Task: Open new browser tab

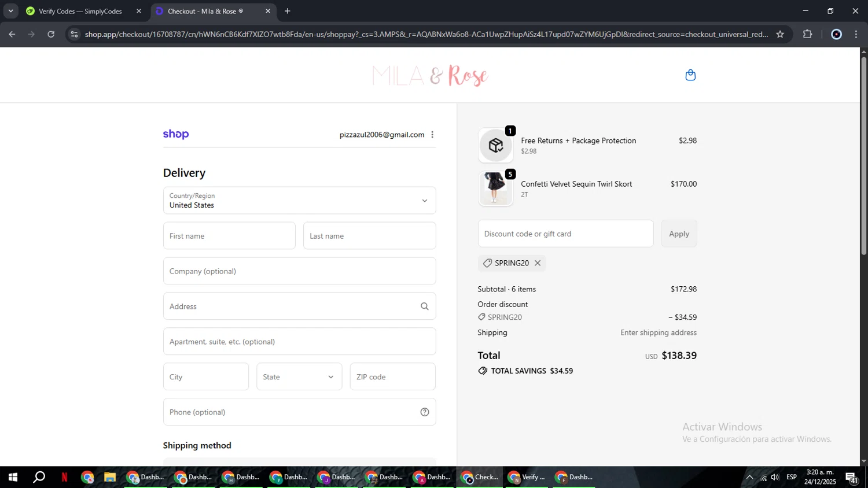Action: [288, 11]
